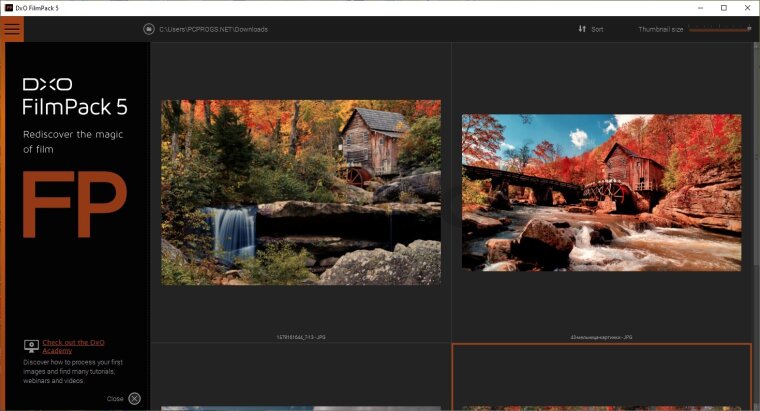Viewport: 760px width, 411px height.
Task: Click the DxO Academy monitor icon
Action: pos(31,346)
